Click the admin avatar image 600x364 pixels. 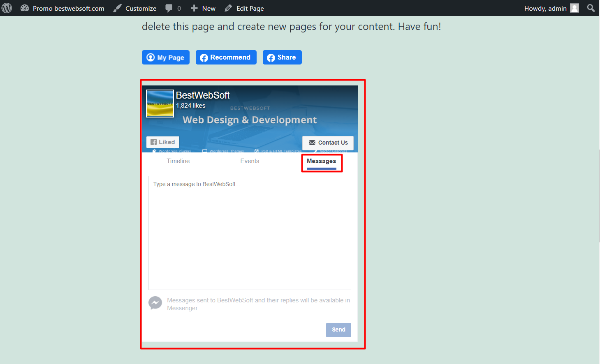tap(575, 8)
